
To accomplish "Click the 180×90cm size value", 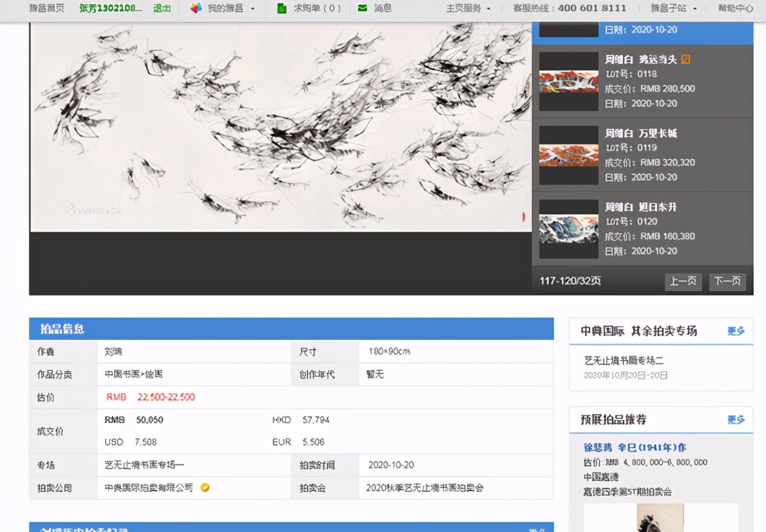I will (x=390, y=351).
